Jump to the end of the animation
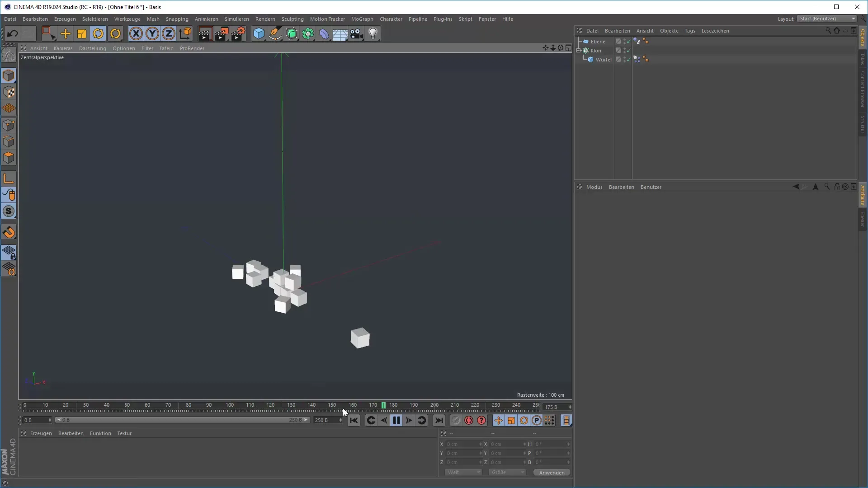The image size is (868, 488). tap(439, 421)
